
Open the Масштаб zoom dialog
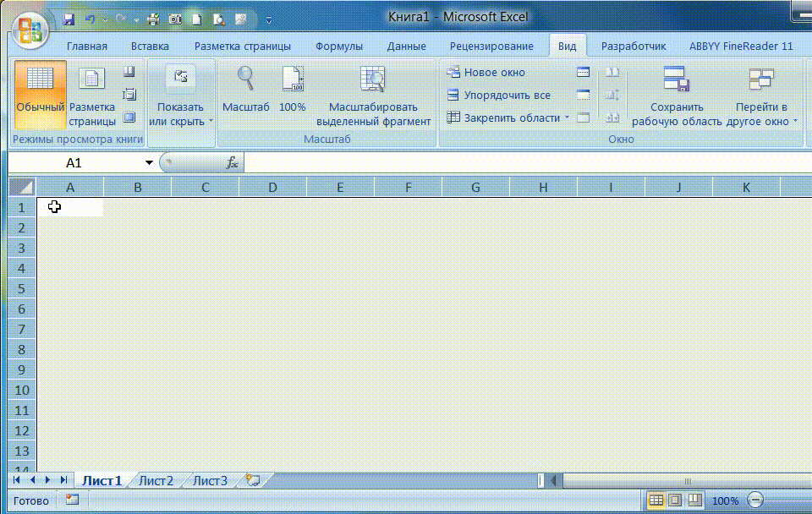pos(245,90)
